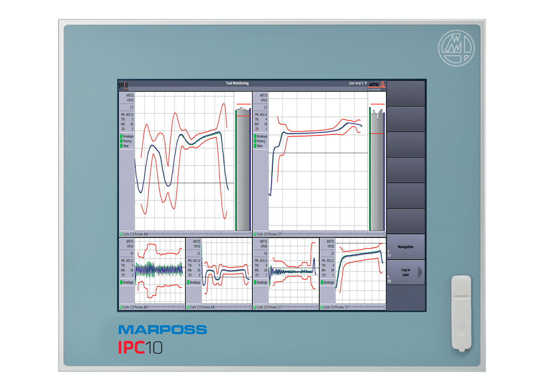This screenshot has height=392, width=543.
Task: Click the C2 channel label
Action: [x=265, y=108]
